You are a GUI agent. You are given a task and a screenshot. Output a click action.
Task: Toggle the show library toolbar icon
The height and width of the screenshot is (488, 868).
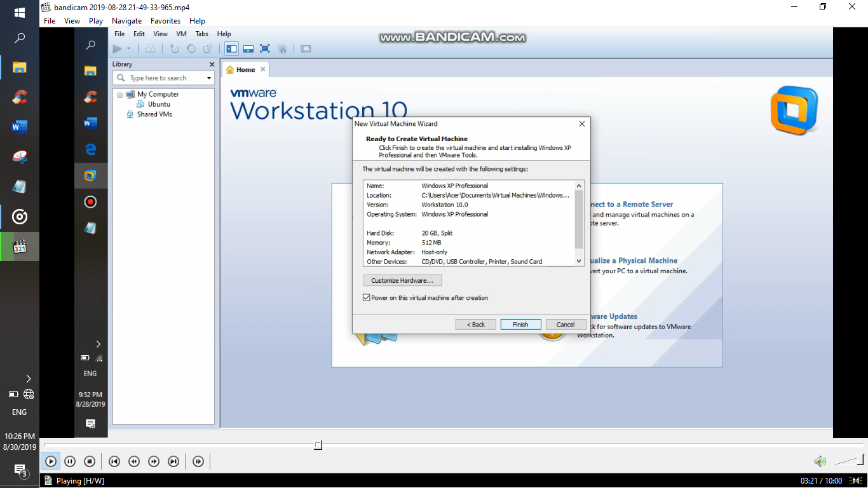pos(232,49)
